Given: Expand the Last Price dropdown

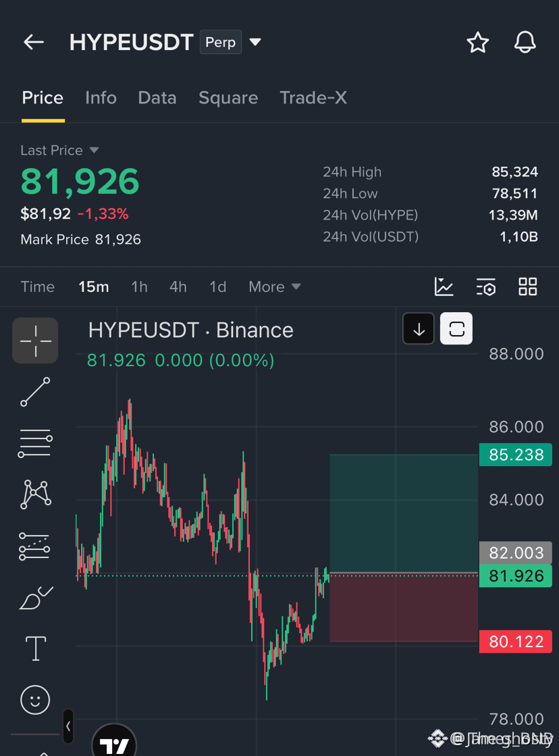Looking at the screenshot, I should [94, 151].
